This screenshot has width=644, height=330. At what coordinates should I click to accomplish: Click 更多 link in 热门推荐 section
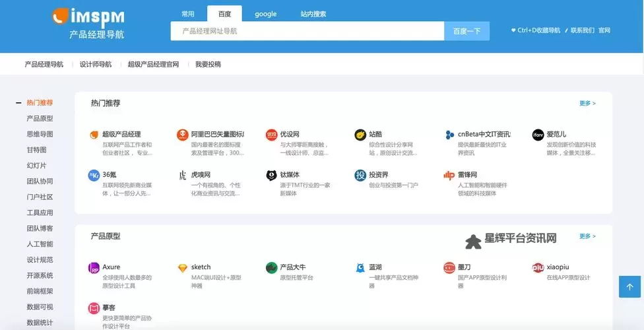pyautogui.click(x=587, y=103)
